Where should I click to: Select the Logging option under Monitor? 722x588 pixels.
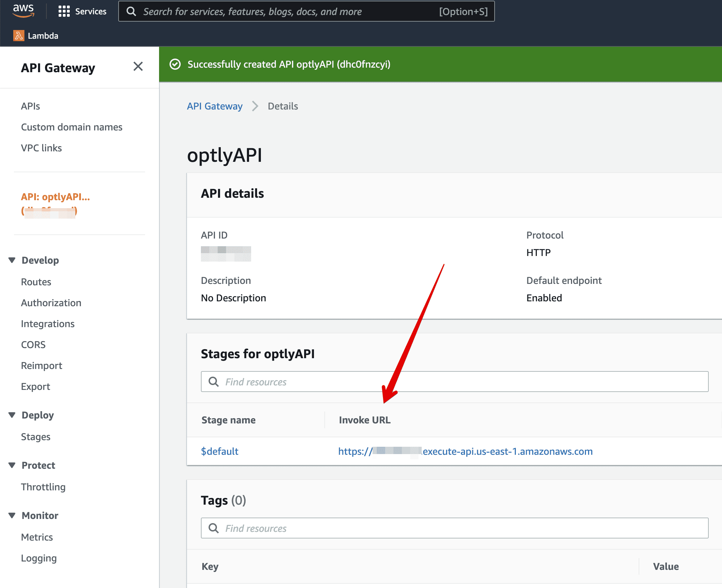point(39,558)
